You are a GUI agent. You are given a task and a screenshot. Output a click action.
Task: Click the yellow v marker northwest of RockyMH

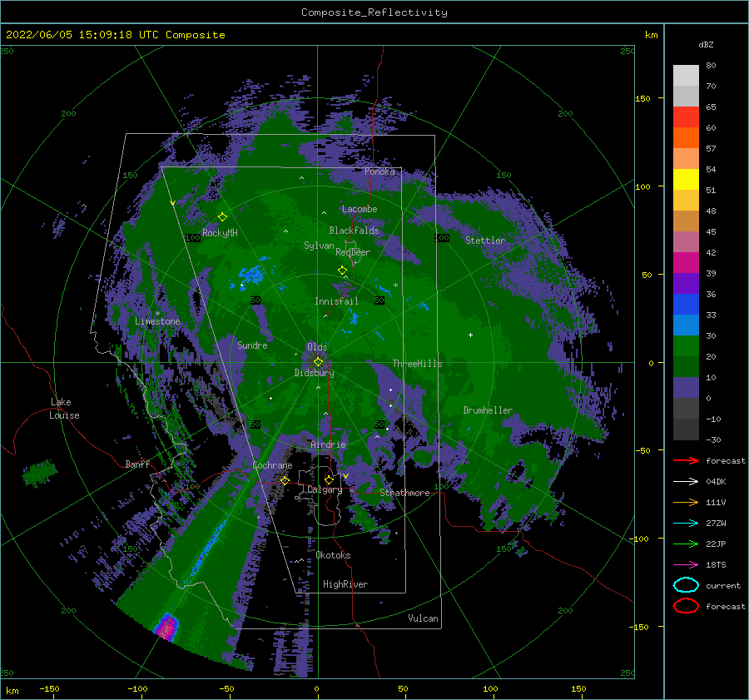tap(172, 203)
